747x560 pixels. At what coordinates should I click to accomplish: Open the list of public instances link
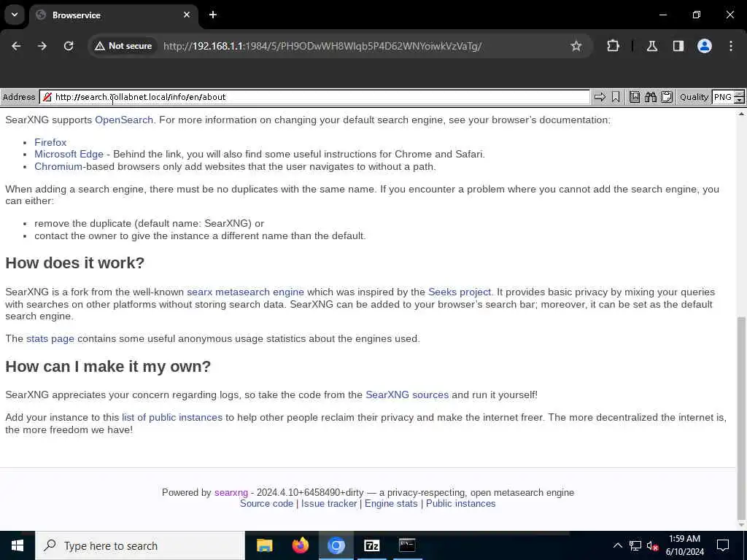pyautogui.click(x=172, y=417)
